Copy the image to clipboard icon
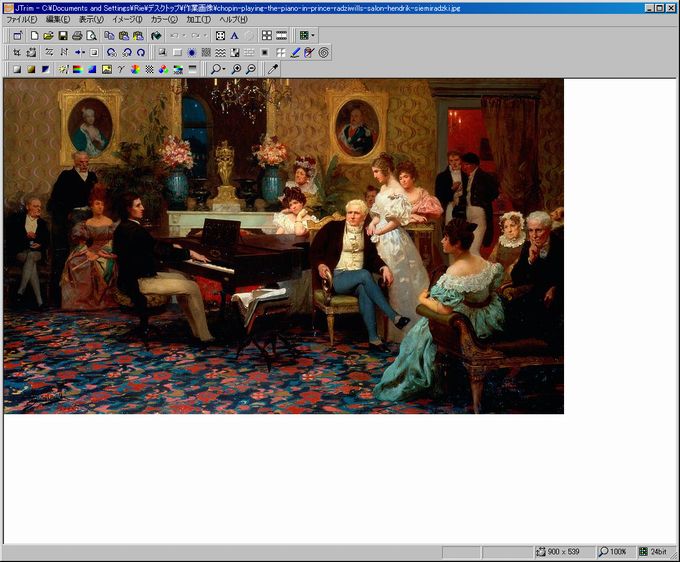 (x=109, y=36)
